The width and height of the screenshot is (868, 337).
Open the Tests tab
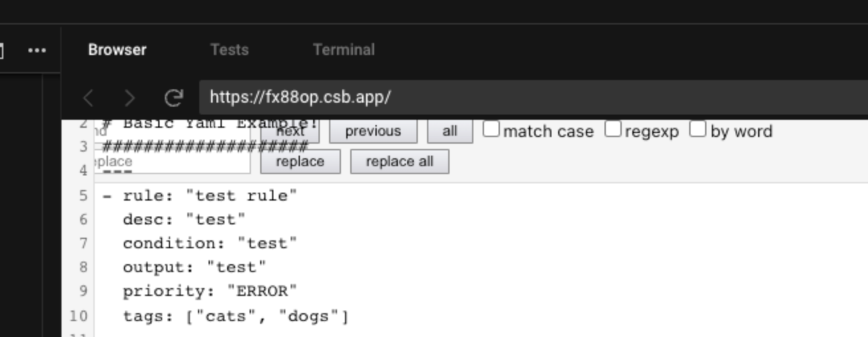tap(229, 50)
